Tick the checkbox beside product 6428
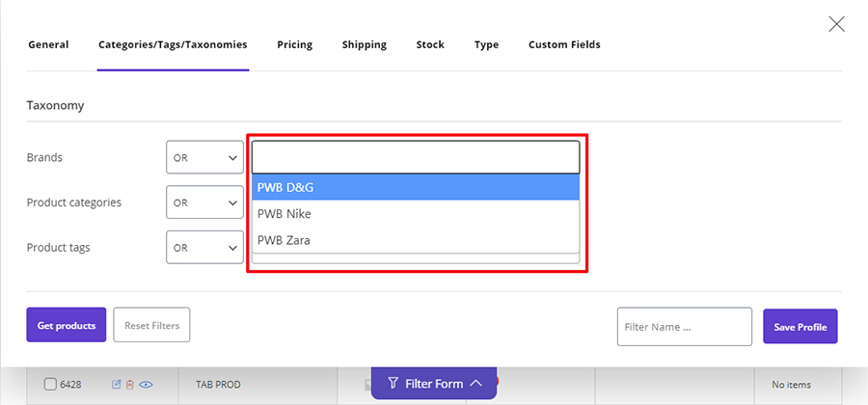The image size is (868, 405). point(50,384)
